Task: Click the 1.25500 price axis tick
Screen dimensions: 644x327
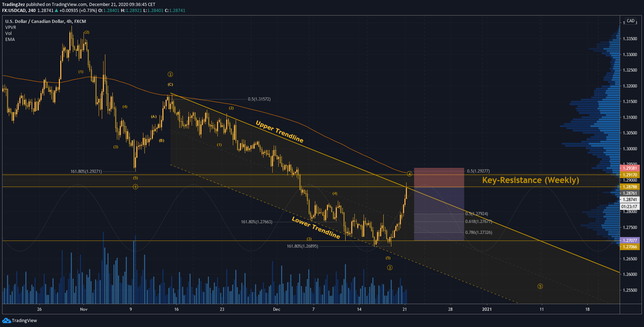Action: coord(630,290)
